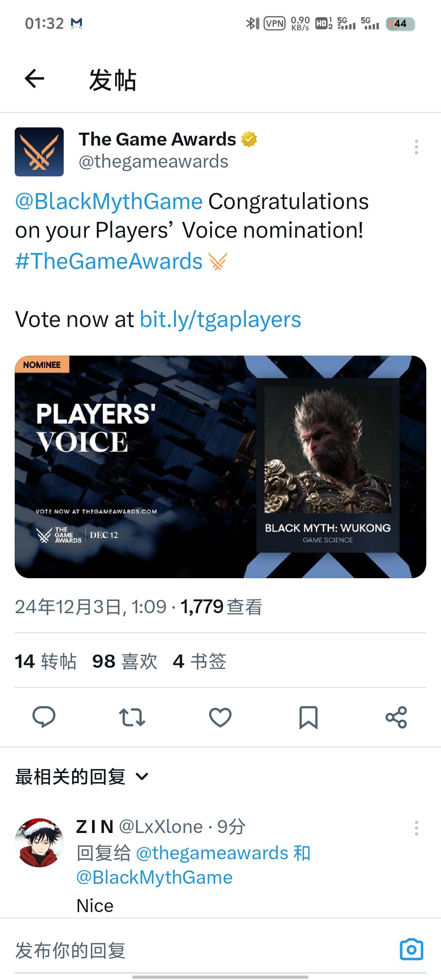Tap the repost arrows icon
441x980 pixels.
pos(132,717)
